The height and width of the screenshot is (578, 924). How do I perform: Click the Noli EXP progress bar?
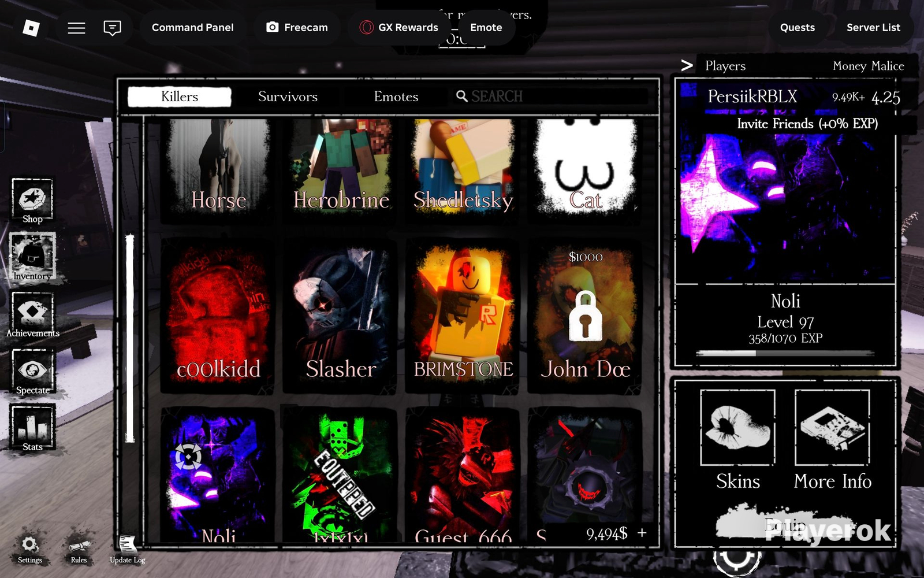point(785,353)
